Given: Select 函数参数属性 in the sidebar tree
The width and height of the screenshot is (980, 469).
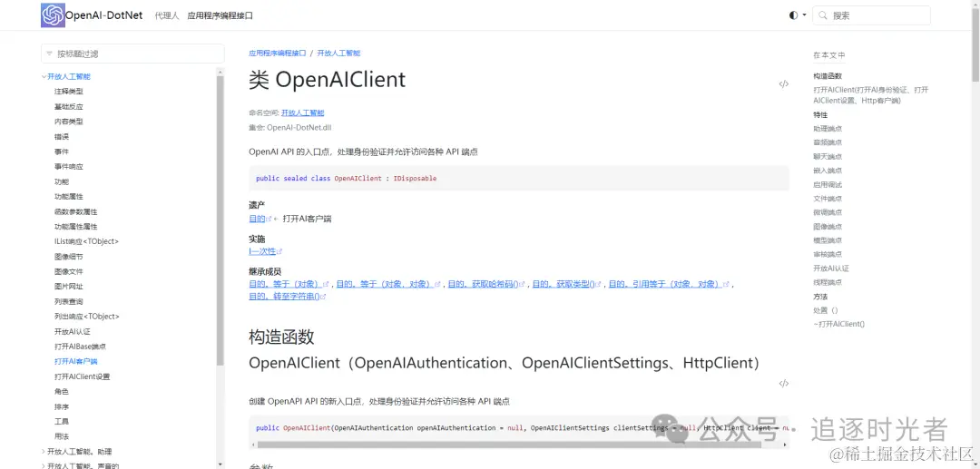Looking at the screenshot, I should (x=75, y=211).
